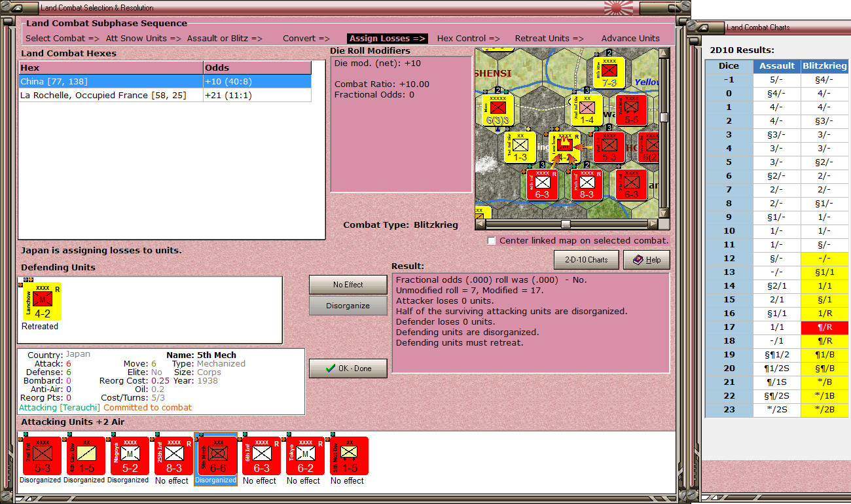Click the Advance Units subphase step
Image resolution: width=851 pixels, height=504 pixels.
(630, 39)
